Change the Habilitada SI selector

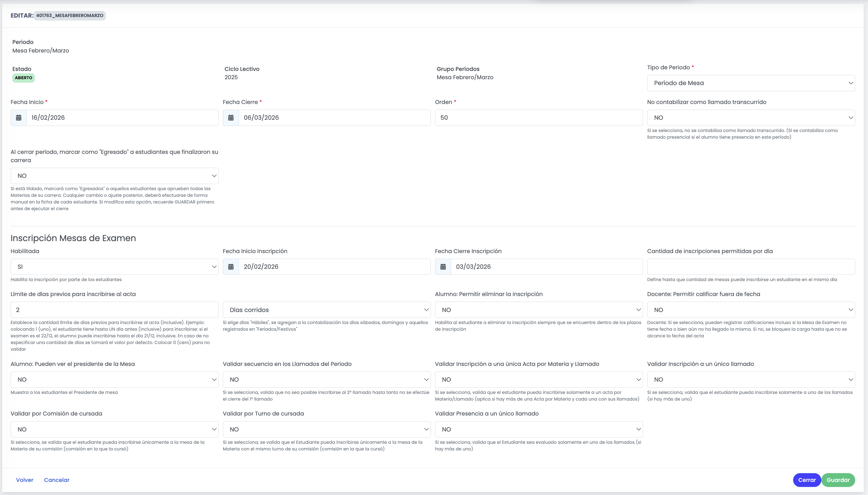(x=114, y=267)
